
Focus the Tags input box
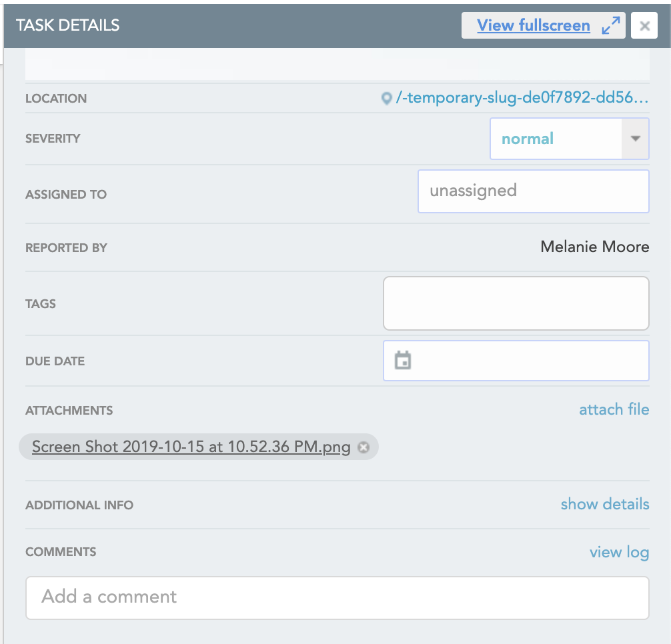click(x=516, y=303)
